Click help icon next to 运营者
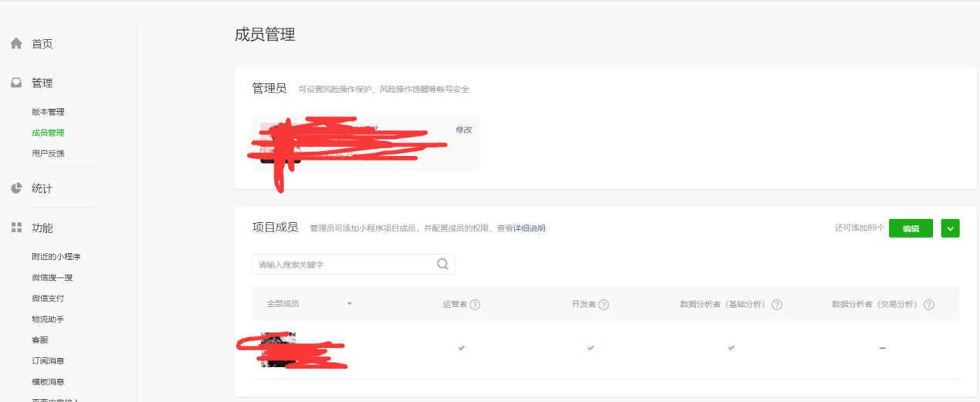The height and width of the screenshot is (402, 980). 475,305
